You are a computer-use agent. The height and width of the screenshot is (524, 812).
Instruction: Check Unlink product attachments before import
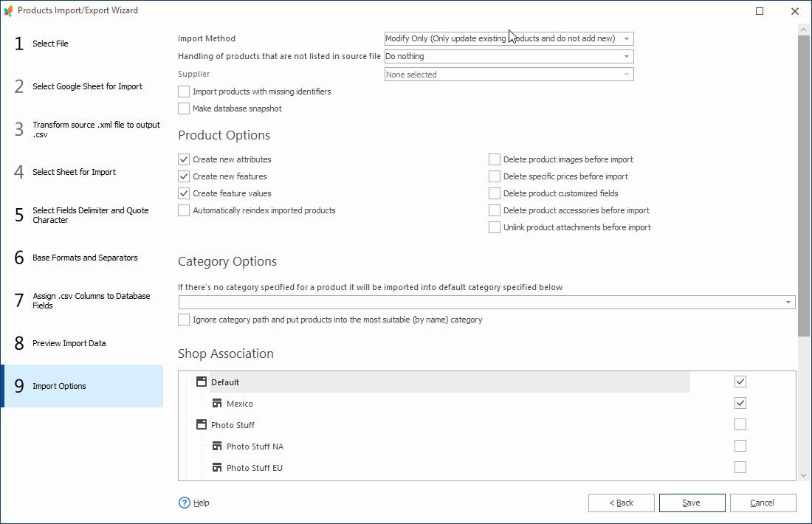pos(495,228)
